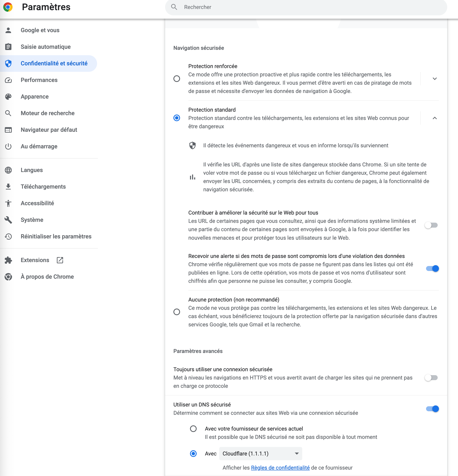Click the clipboard icon for Saisie automatique
The width and height of the screenshot is (458, 476).
(8, 47)
